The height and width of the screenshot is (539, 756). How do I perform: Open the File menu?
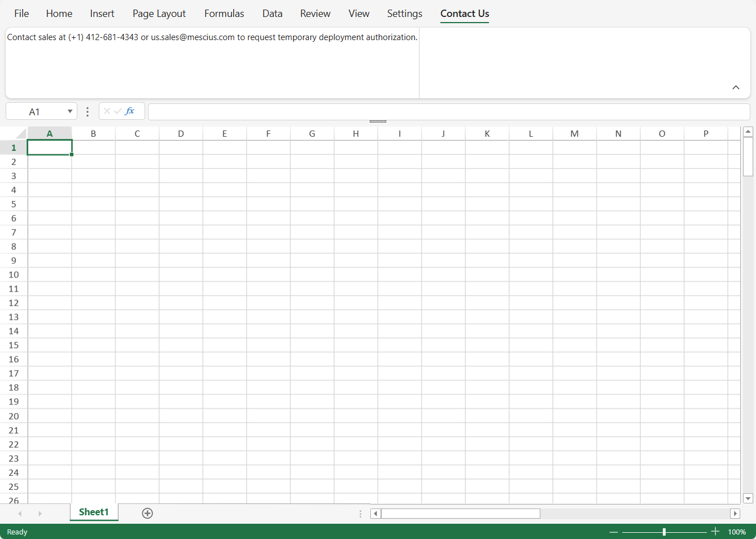pos(21,14)
